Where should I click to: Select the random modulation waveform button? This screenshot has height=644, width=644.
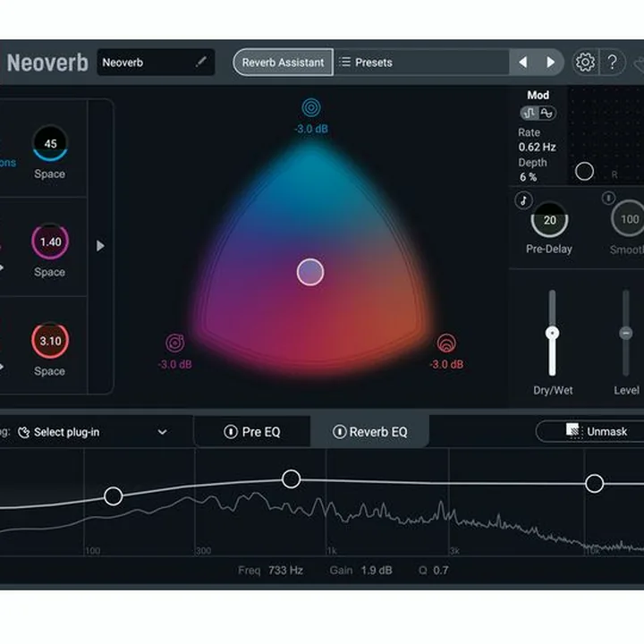530,113
